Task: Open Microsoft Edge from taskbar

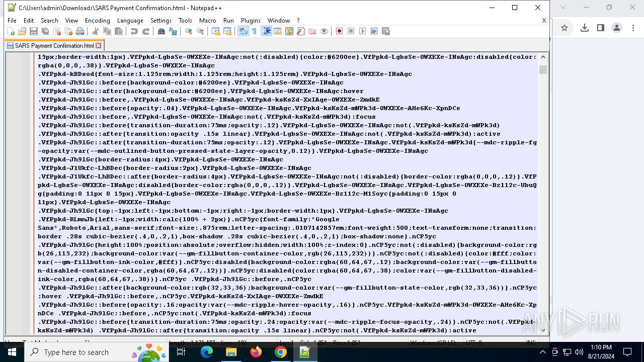Action: tap(207, 352)
